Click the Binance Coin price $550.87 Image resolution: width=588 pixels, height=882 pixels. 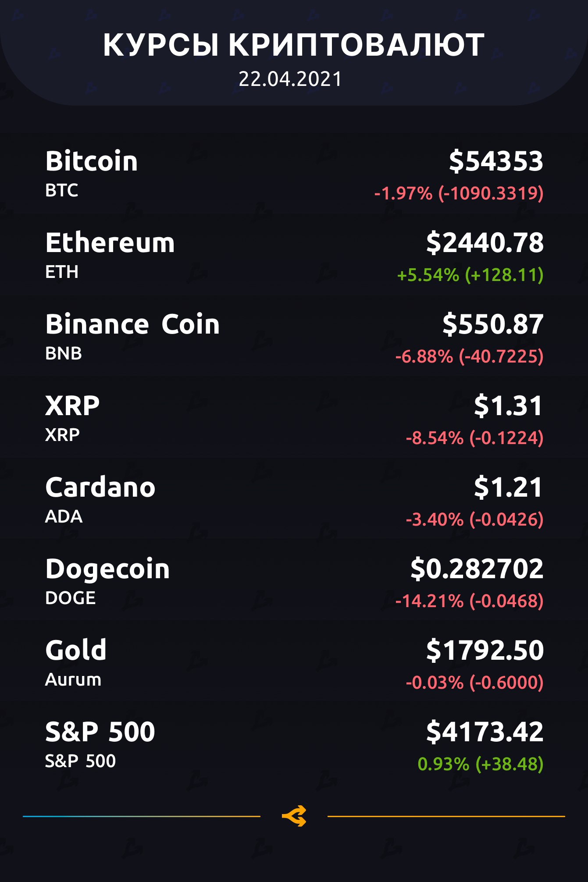tap(493, 324)
